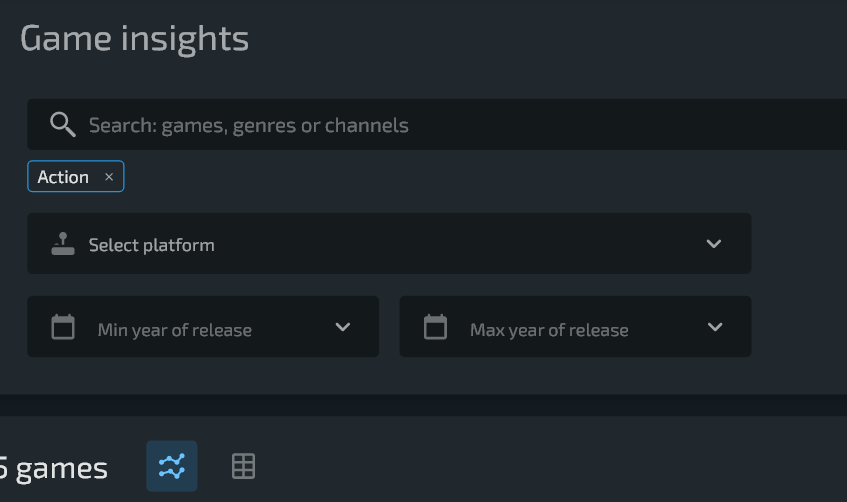
Task: Click the games count label
Action: point(53,468)
